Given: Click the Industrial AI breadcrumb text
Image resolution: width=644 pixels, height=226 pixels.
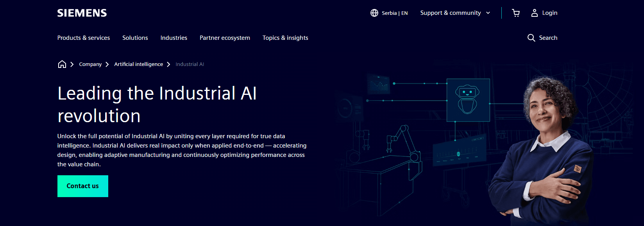Looking at the screenshot, I should [190, 64].
